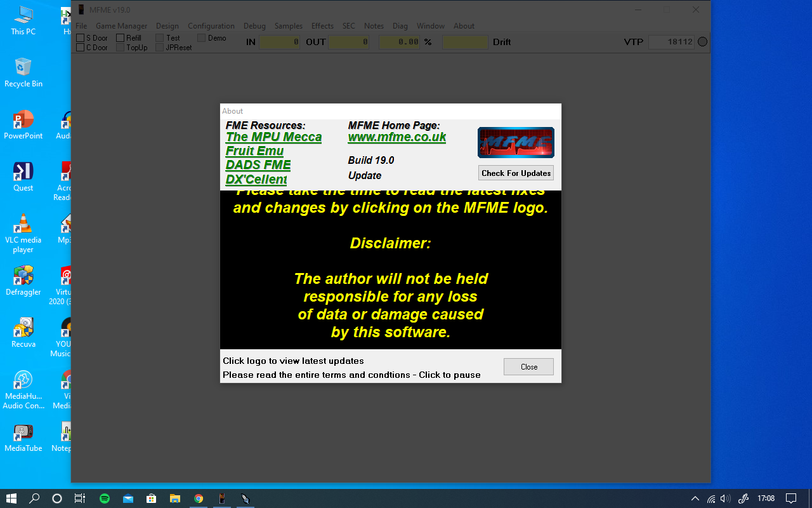
Task: Follow the Fruit Emu link
Action: [x=254, y=151]
